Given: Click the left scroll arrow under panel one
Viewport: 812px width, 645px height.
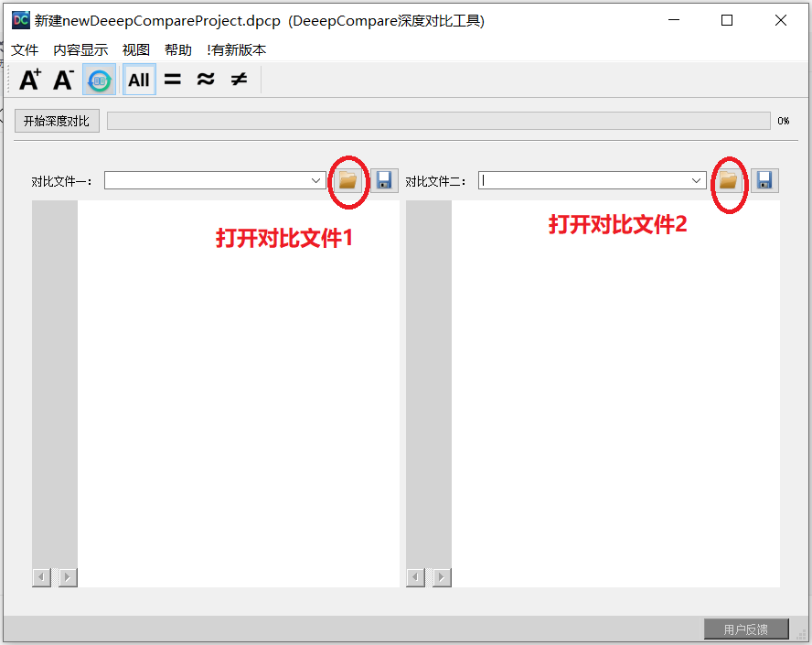Looking at the screenshot, I should pyautogui.click(x=41, y=576).
